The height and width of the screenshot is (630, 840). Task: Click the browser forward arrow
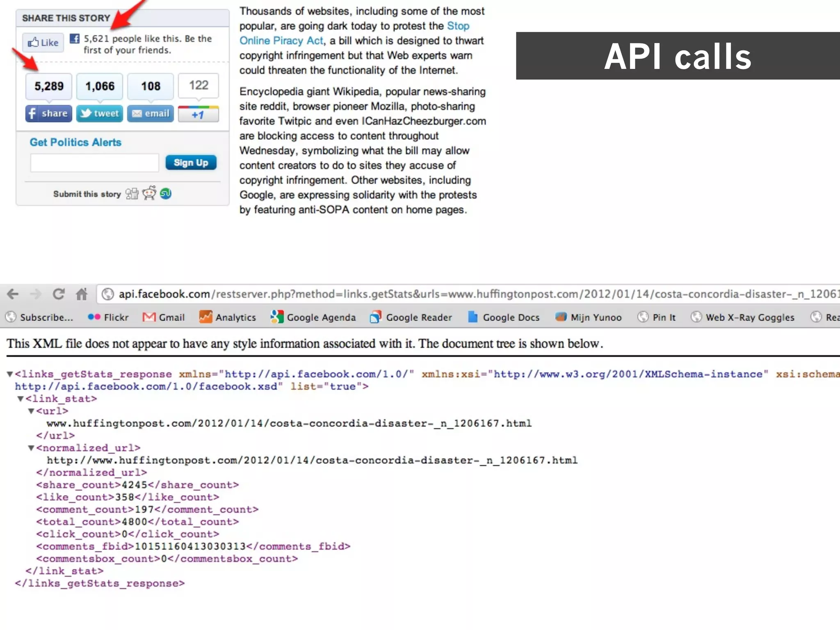36,294
